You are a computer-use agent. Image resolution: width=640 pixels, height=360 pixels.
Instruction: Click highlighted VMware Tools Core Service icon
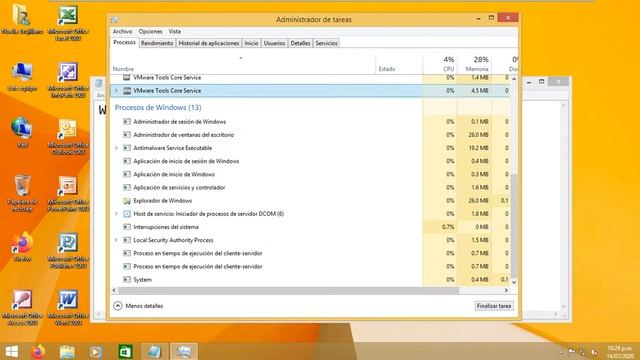[x=127, y=91]
